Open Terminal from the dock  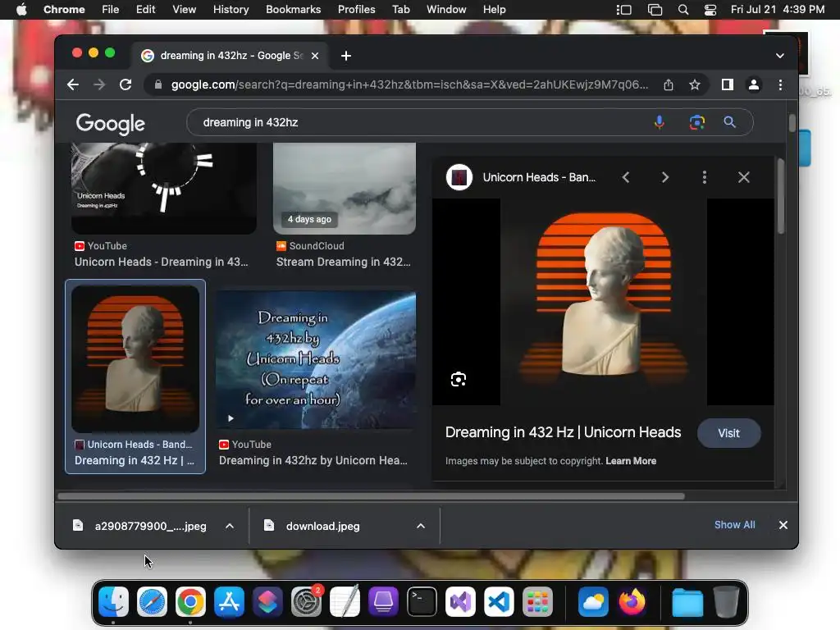pos(422,601)
